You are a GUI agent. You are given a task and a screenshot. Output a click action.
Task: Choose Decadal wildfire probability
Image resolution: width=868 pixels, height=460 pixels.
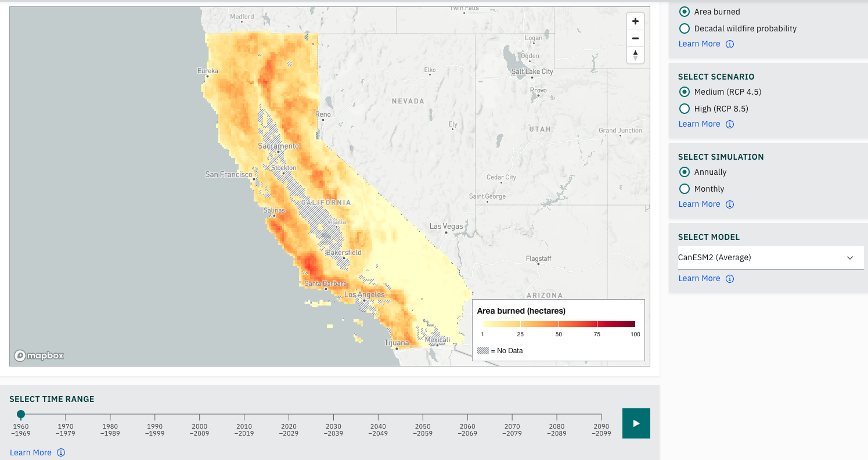[x=684, y=28]
